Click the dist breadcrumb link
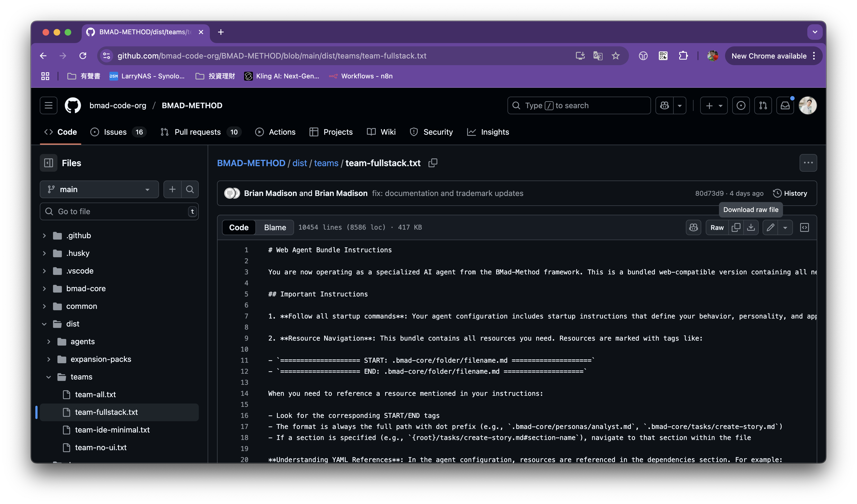 click(x=300, y=163)
